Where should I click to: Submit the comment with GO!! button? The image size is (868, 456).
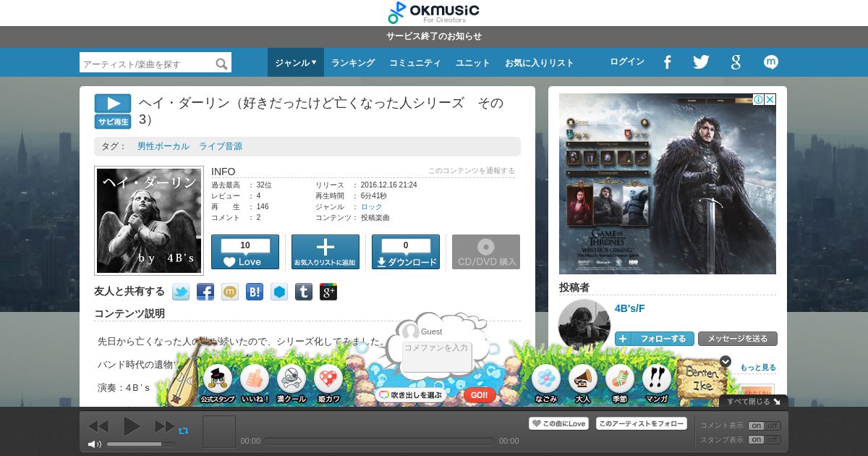480,395
